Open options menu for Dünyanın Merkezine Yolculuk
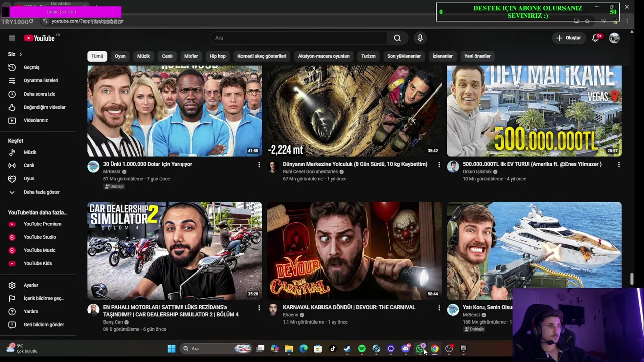The width and height of the screenshot is (644, 362). tap(439, 164)
